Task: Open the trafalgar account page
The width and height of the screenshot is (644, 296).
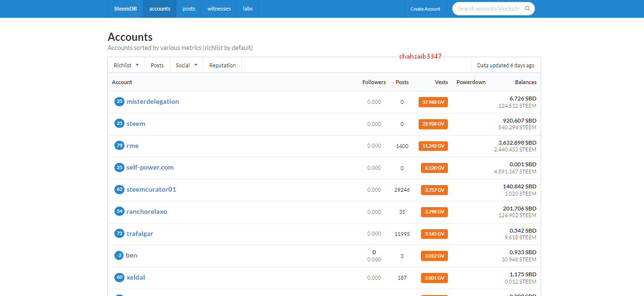Action: click(x=140, y=234)
